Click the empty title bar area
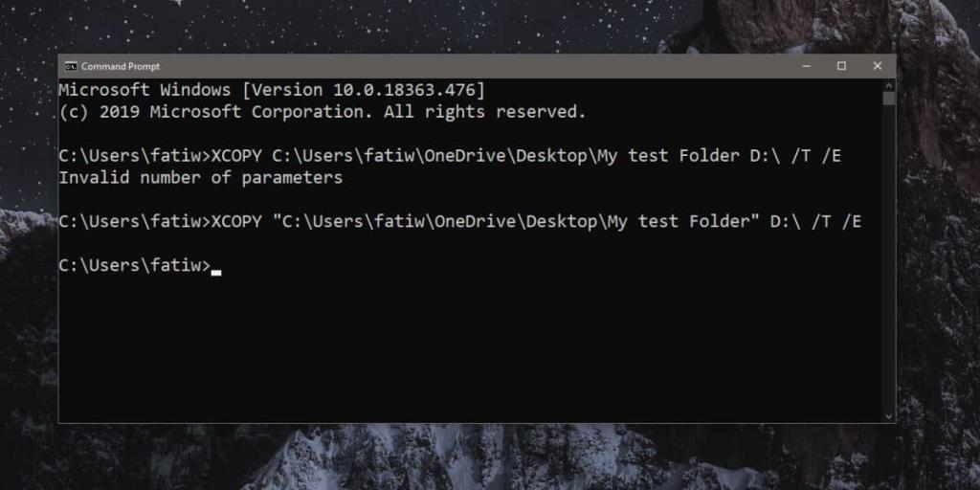This screenshot has width=980, height=490. (479, 66)
